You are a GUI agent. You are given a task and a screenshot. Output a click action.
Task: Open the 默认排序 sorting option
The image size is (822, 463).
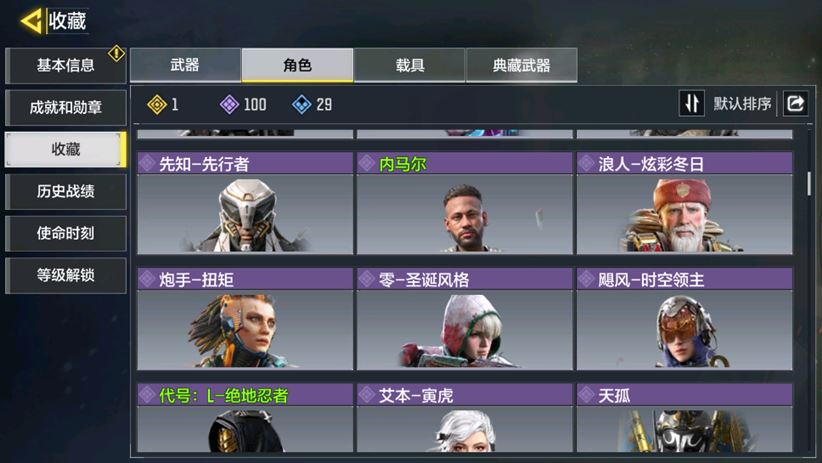(x=742, y=104)
